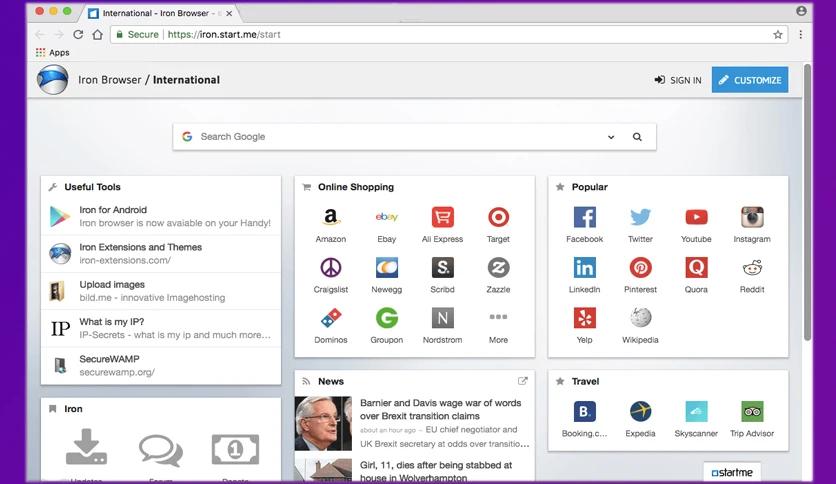Screen dimensions: 836x484
Task: Reload the page with the refresh icon
Action: (78, 34)
